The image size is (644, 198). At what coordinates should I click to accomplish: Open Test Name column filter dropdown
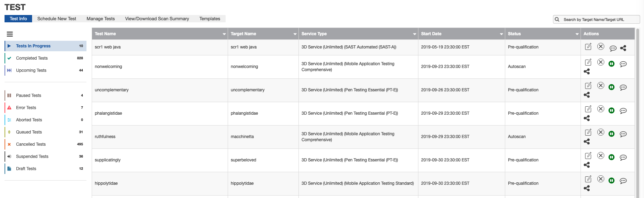point(224,34)
